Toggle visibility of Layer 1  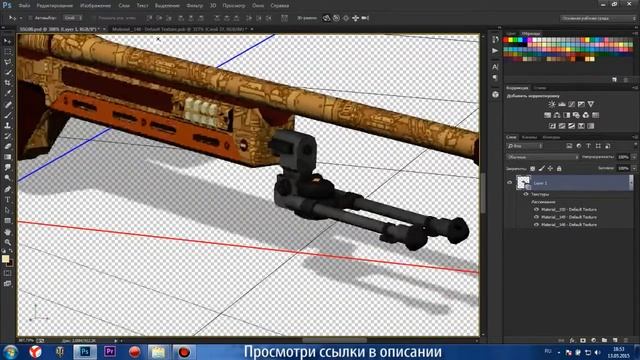[509, 183]
